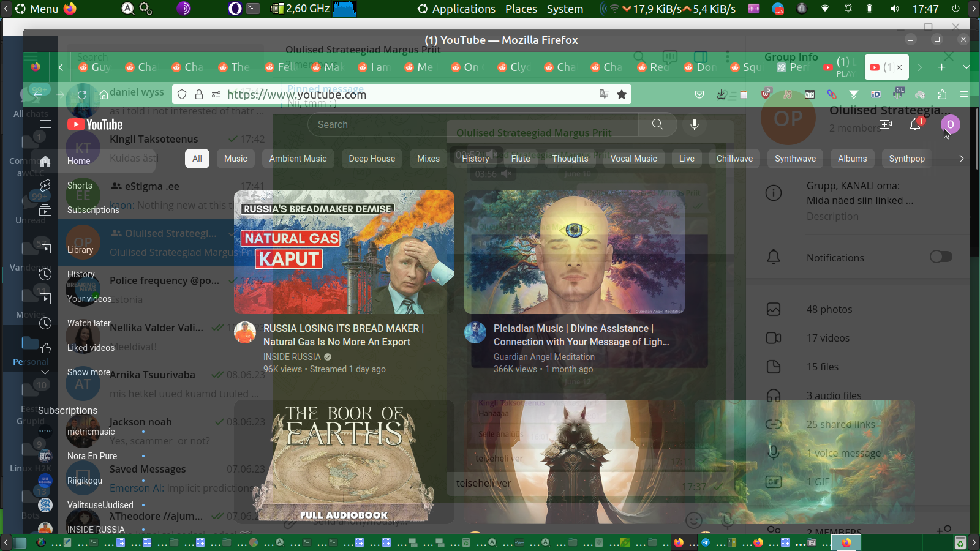Switch to the 'Perf' Firefox tab
Screen dimensions: 980x551
(x=794, y=67)
